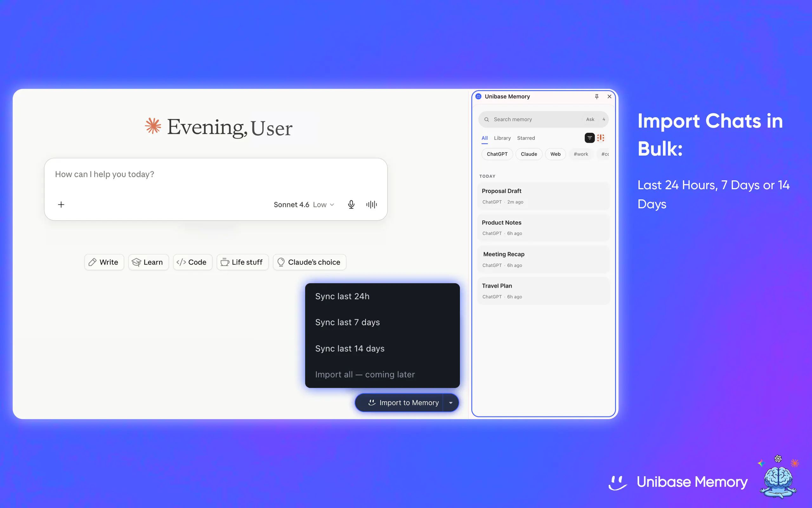Click the plus attach icon in prompt box
Screen dimensions: 812x508
tap(61, 204)
